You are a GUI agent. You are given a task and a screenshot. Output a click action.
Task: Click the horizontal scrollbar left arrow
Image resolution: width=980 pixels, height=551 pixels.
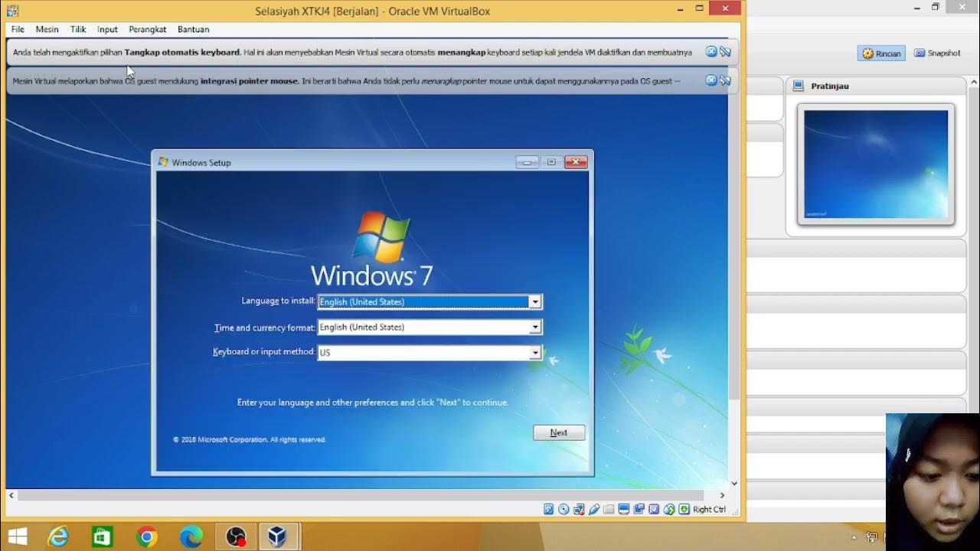tap(11, 495)
